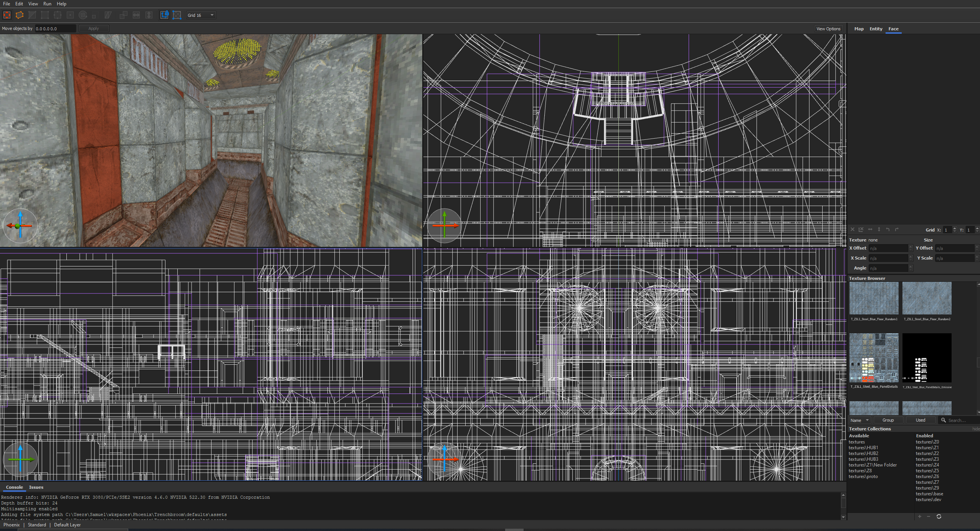Reload texture collections with the refresh icon
The width and height of the screenshot is (980, 531).
tap(939, 516)
